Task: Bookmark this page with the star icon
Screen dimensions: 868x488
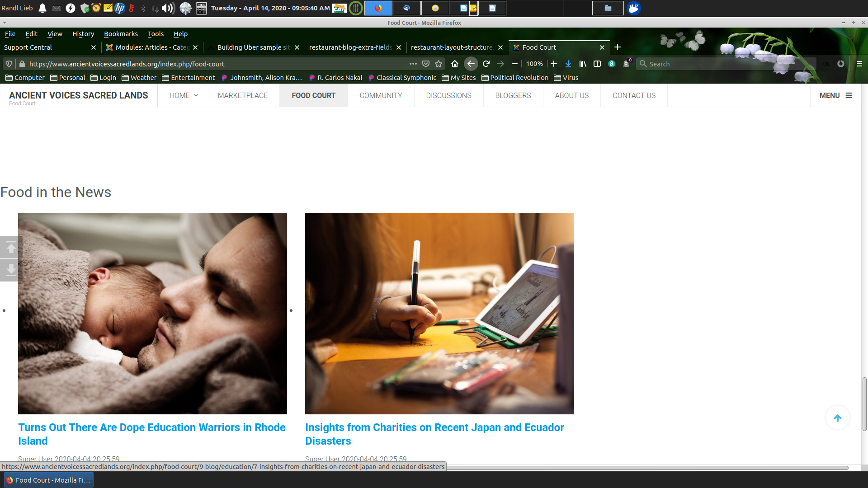Action: [x=438, y=64]
